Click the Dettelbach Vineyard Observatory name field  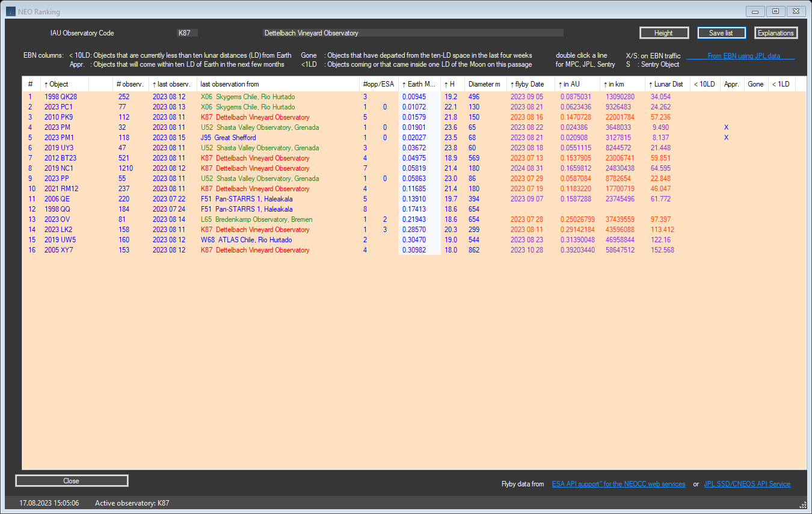[413, 33]
